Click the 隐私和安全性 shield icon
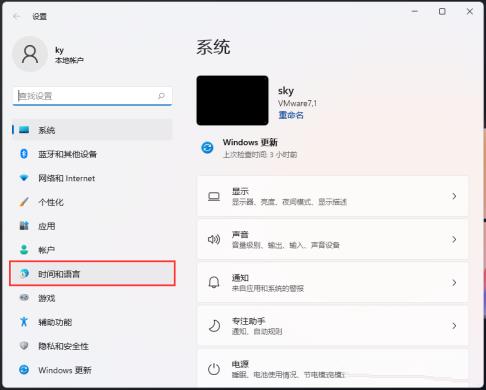This screenshot has width=486, height=390. pos(24,346)
